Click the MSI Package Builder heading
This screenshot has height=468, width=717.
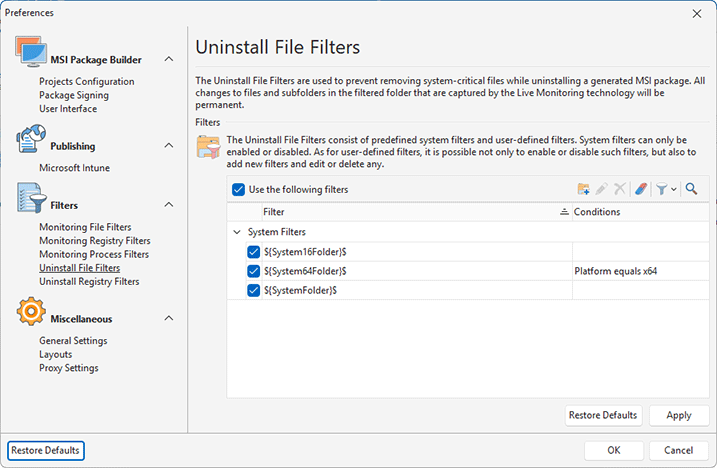click(96, 60)
